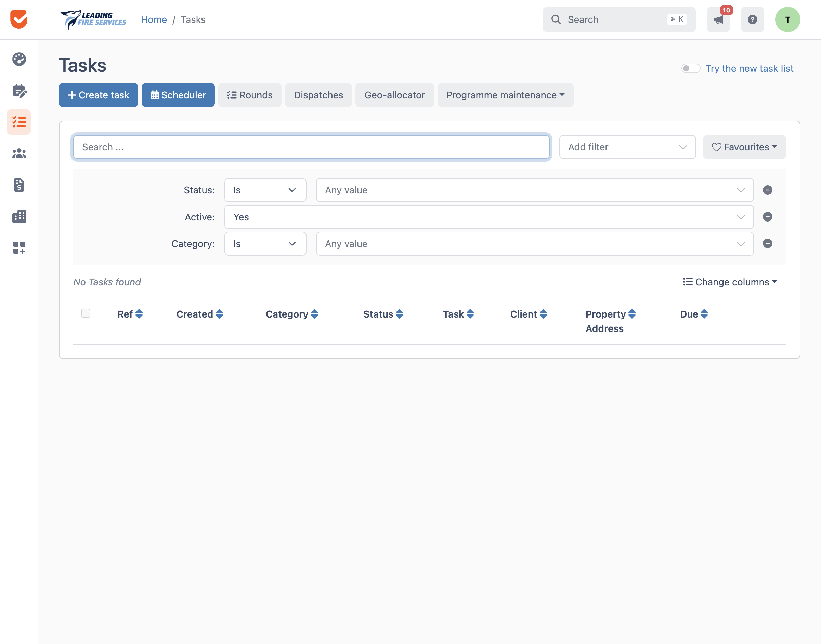The width and height of the screenshot is (821, 644).
Task: Open the Status 'Any value' dropdown
Action: pyautogui.click(x=535, y=190)
